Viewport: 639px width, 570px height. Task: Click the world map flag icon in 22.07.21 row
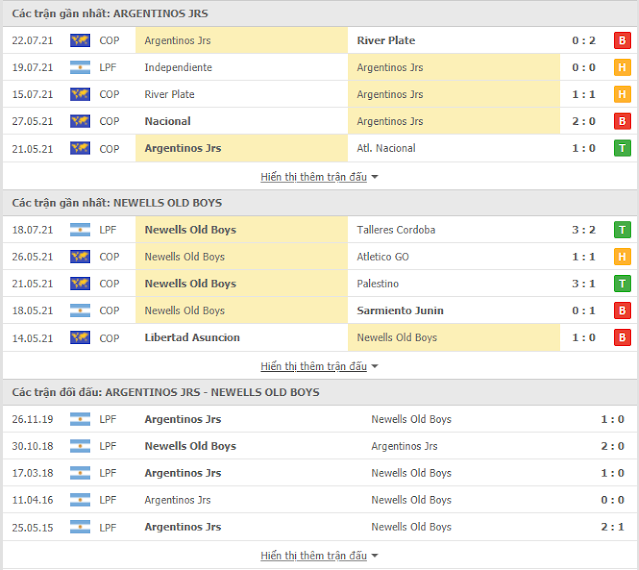(80, 40)
